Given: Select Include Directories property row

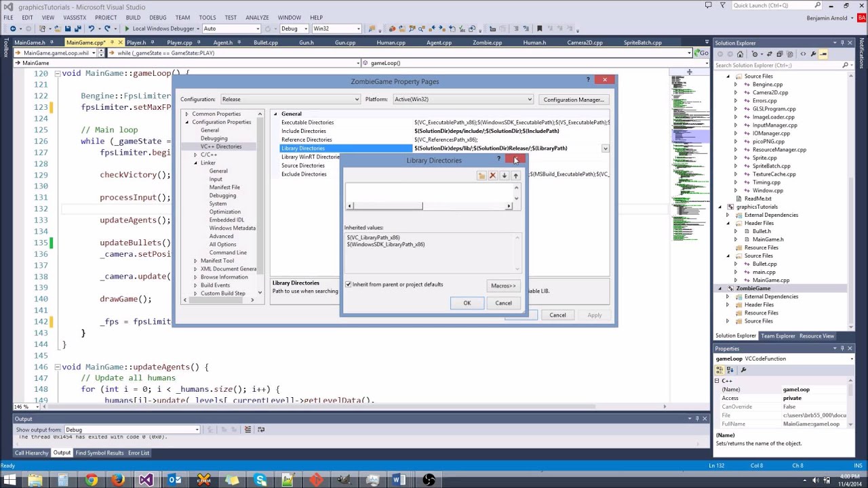Looking at the screenshot, I should [444, 131].
